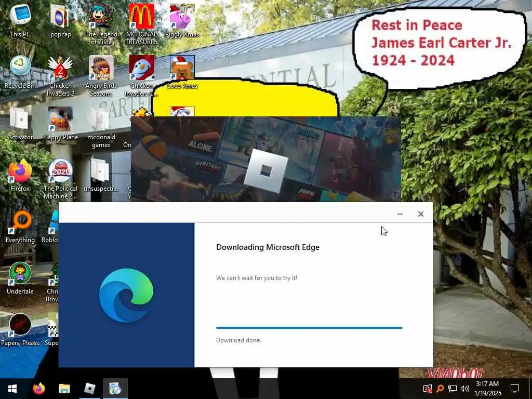Close the Microsoft Edge installer window
532x399 pixels.
coord(421,214)
